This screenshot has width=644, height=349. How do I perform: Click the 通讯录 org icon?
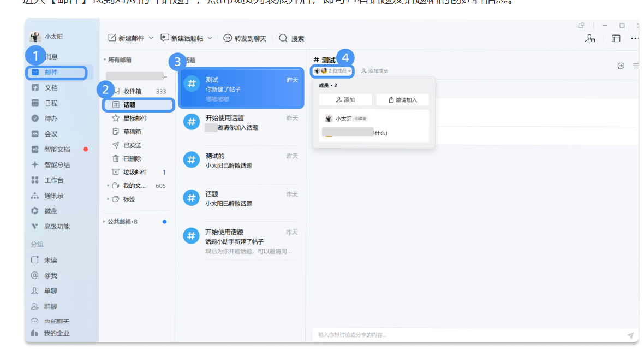click(35, 196)
